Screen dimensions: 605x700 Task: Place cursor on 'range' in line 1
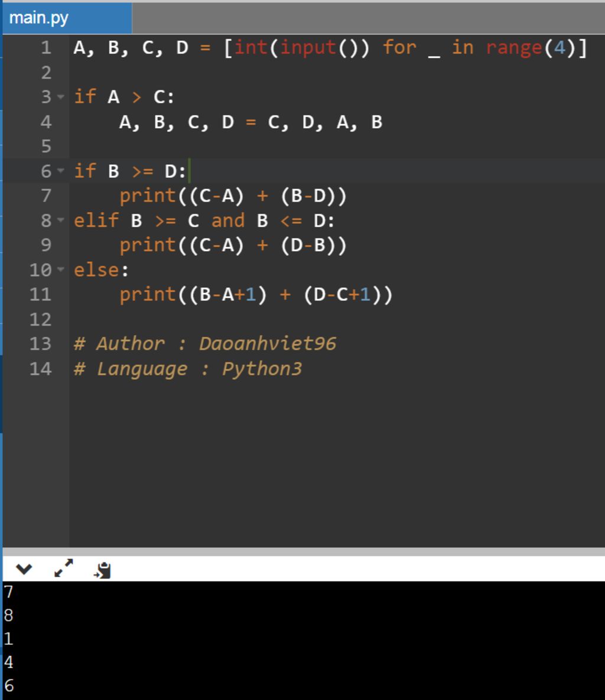pyautogui.click(x=514, y=47)
